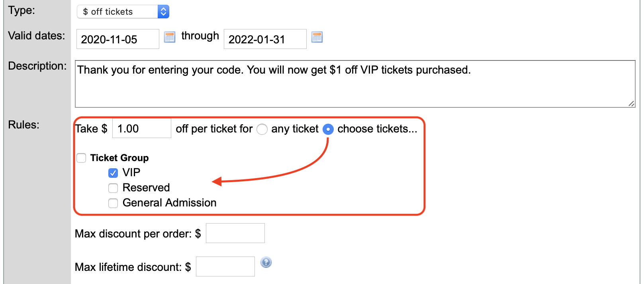Click the General Admission label text
The width and height of the screenshot is (644, 284).
click(170, 203)
